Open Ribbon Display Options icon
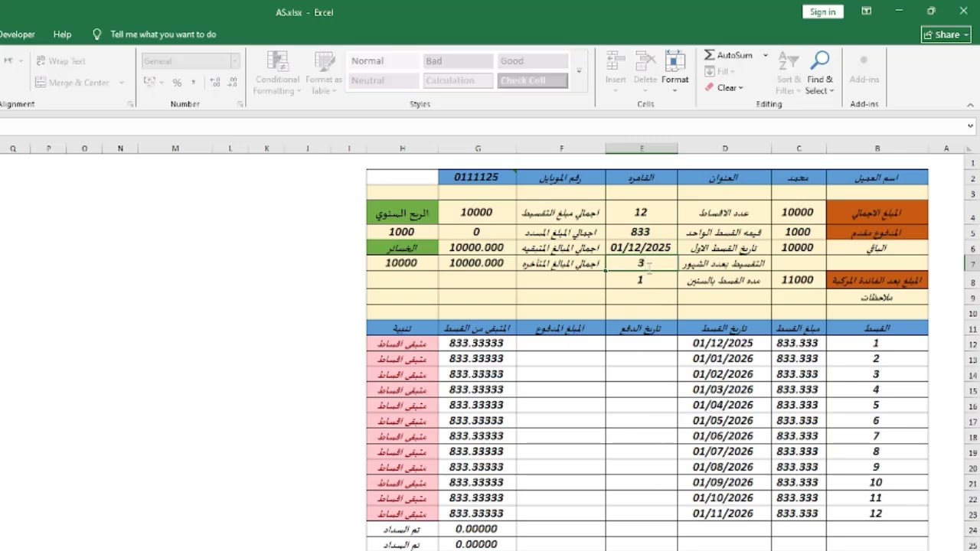 (866, 11)
